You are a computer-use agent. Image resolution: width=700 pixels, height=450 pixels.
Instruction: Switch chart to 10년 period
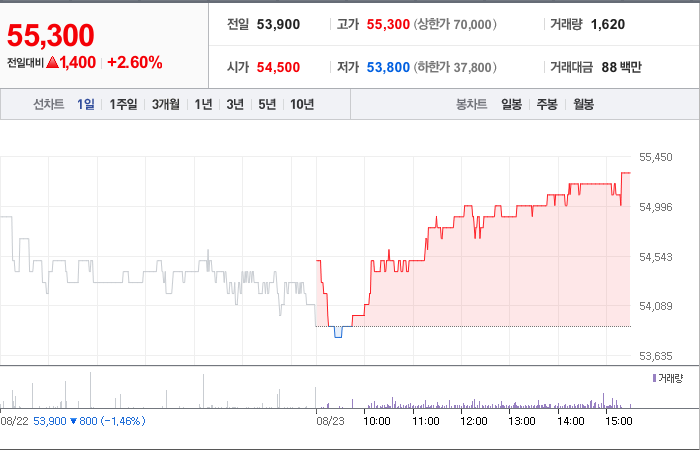[x=302, y=104]
